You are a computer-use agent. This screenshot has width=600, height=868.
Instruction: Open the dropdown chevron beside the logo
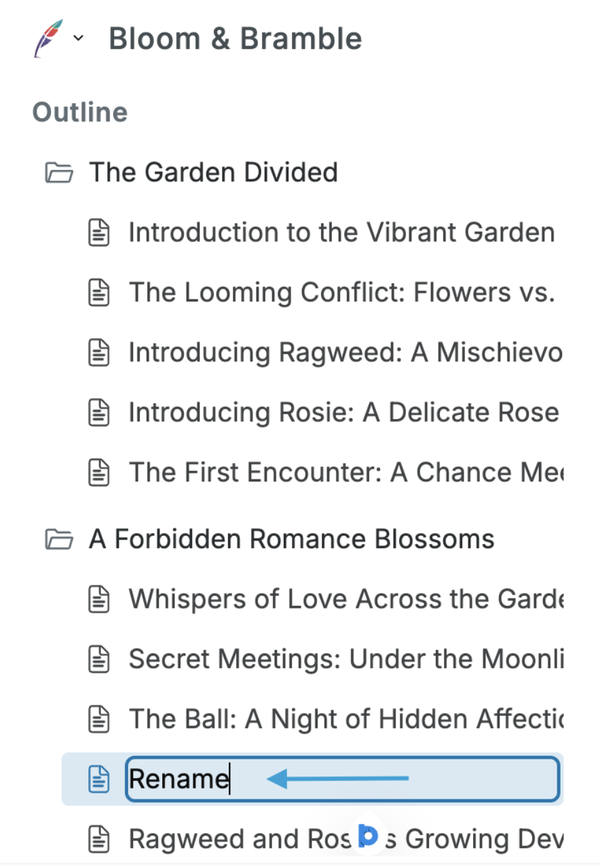pos(79,38)
